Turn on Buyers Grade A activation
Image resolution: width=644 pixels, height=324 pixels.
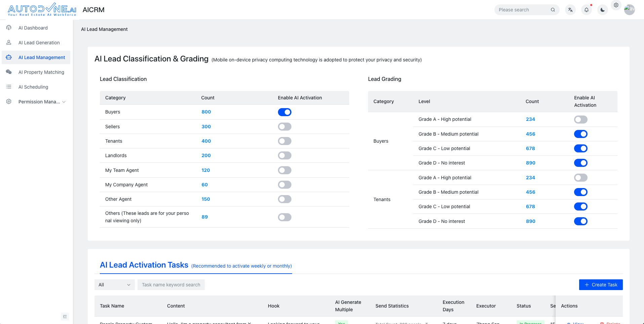(x=580, y=120)
